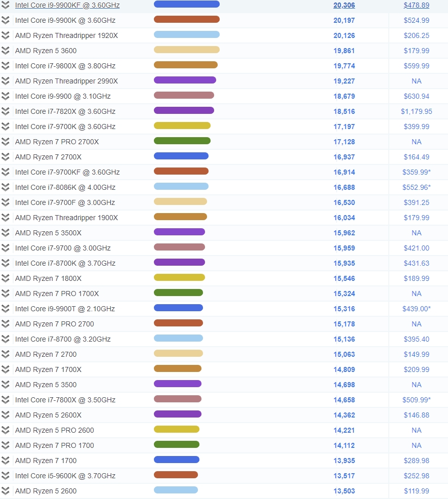Screen dimensions: 448x499
Task: Click the Intel Core i9-9900KF blue score bar
Action: coord(187,4)
